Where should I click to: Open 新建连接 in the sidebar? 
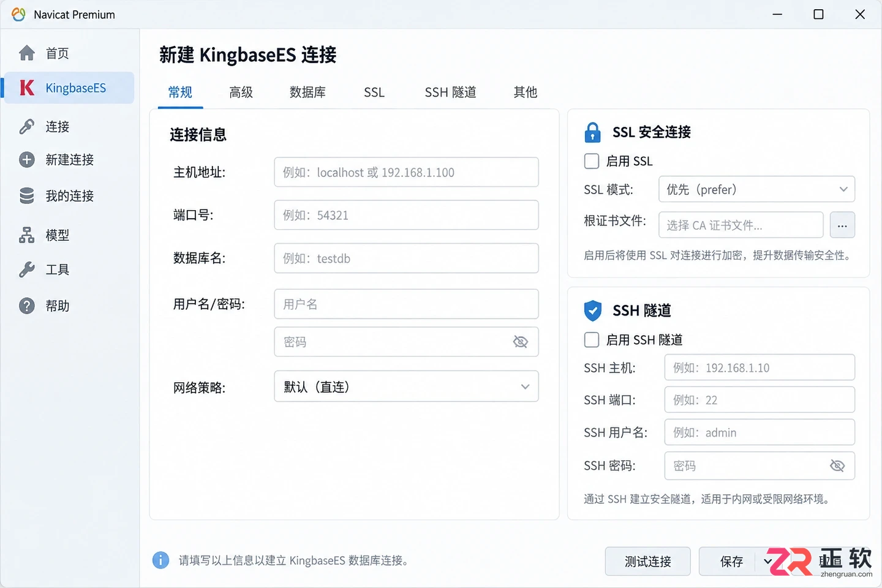pyautogui.click(x=70, y=160)
